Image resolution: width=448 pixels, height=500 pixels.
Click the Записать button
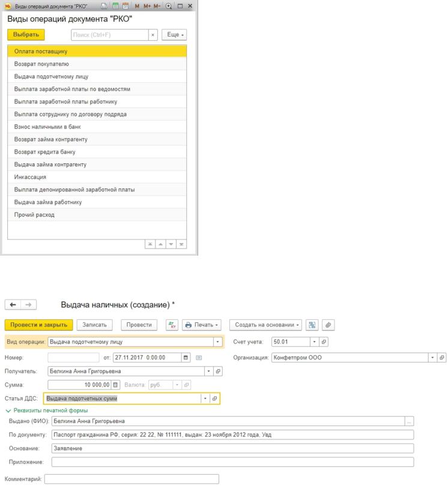click(94, 325)
